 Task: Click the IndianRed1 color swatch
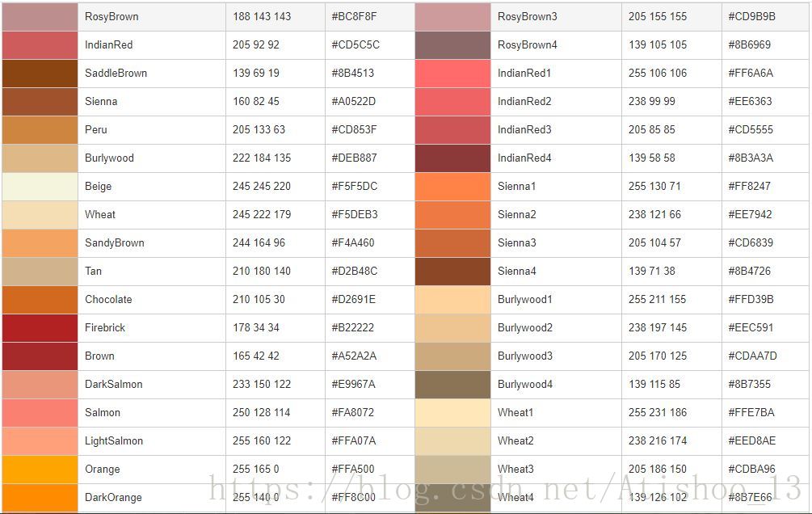coord(452,73)
